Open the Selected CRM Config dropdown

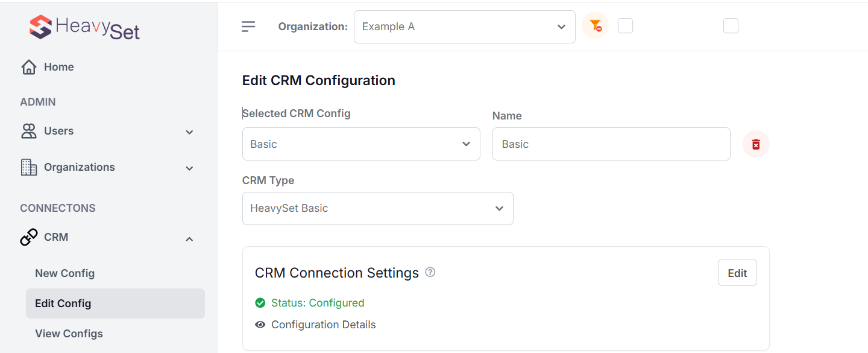(x=361, y=144)
